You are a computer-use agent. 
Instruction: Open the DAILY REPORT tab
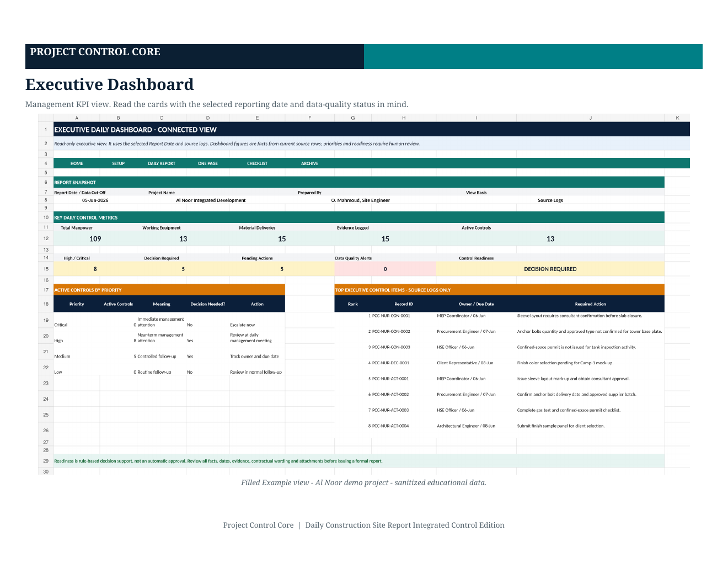click(x=162, y=163)
